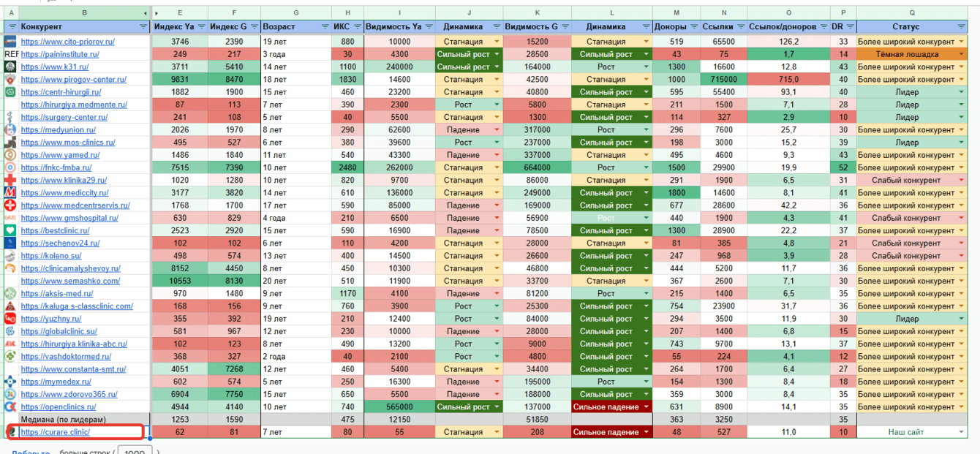Open column L Сильное падение dropdown for curare.clinic
The width and height of the screenshot is (980, 454).
coord(645,432)
